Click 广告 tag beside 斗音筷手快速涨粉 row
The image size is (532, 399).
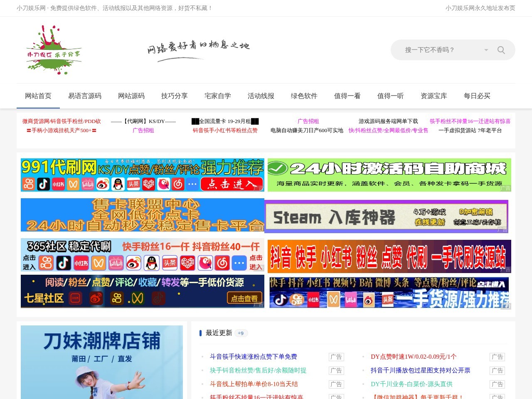(x=336, y=357)
